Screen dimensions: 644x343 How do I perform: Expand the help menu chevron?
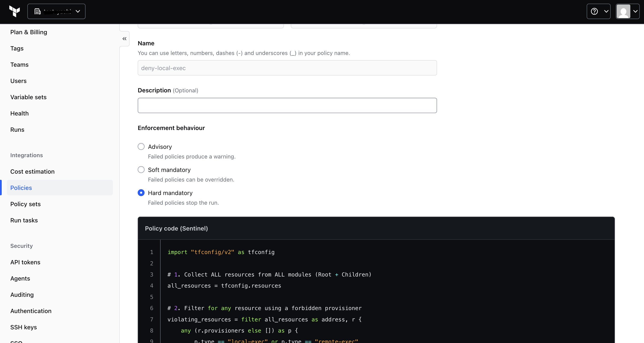(606, 11)
